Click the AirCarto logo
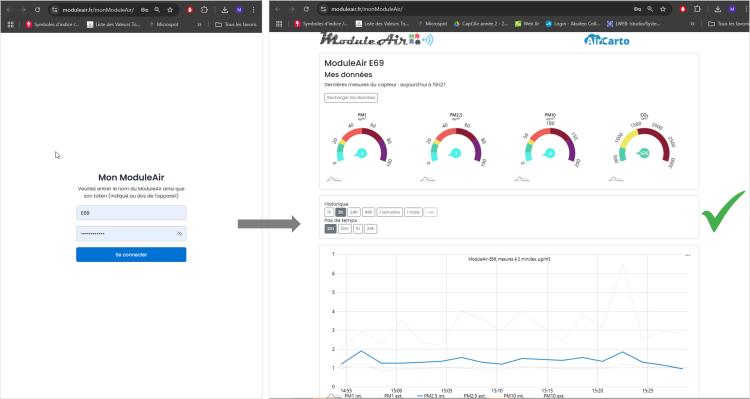750x399 pixels. (607, 41)
